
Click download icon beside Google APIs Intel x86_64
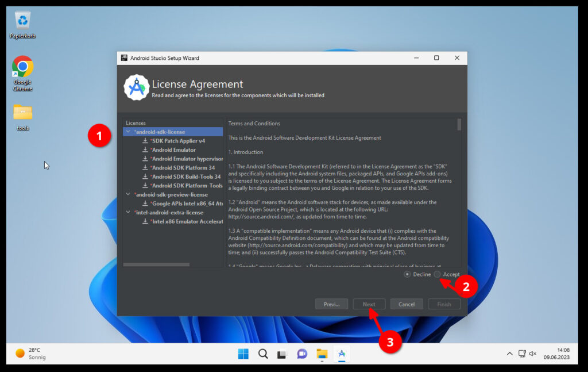[145, 204]
